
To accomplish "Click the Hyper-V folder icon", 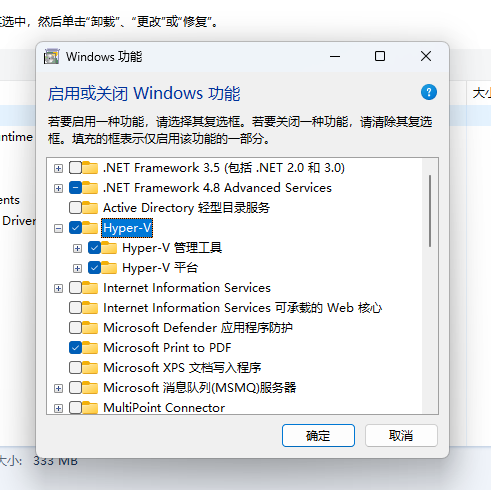I will click(x=90, y=228).
